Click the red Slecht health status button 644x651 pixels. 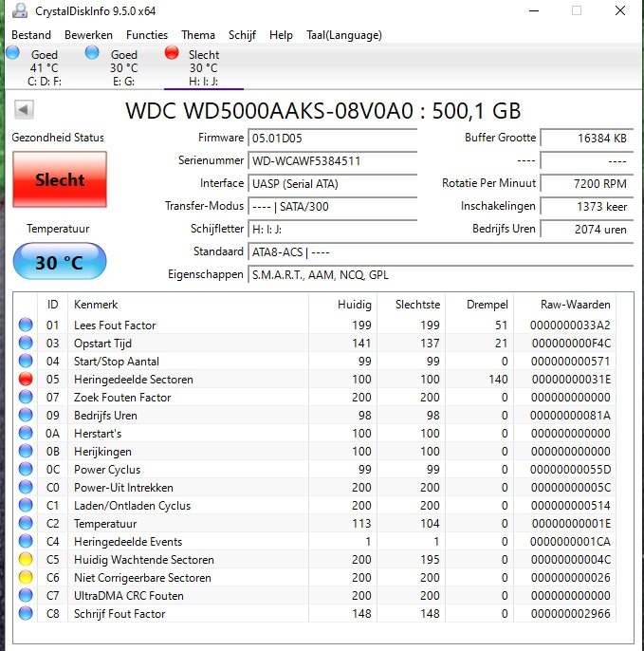(60, 179)
